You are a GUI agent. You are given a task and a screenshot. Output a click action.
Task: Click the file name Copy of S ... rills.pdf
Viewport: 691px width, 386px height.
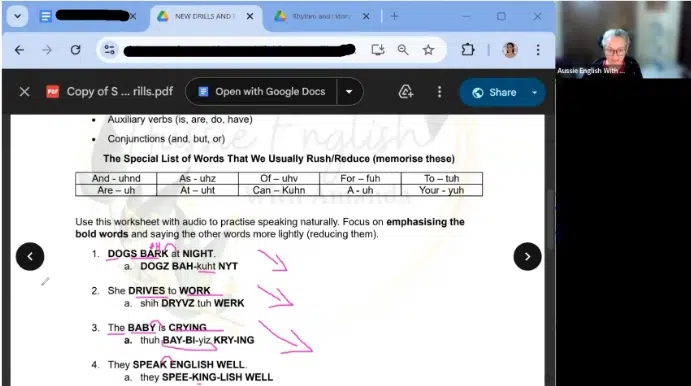[119, 92]
